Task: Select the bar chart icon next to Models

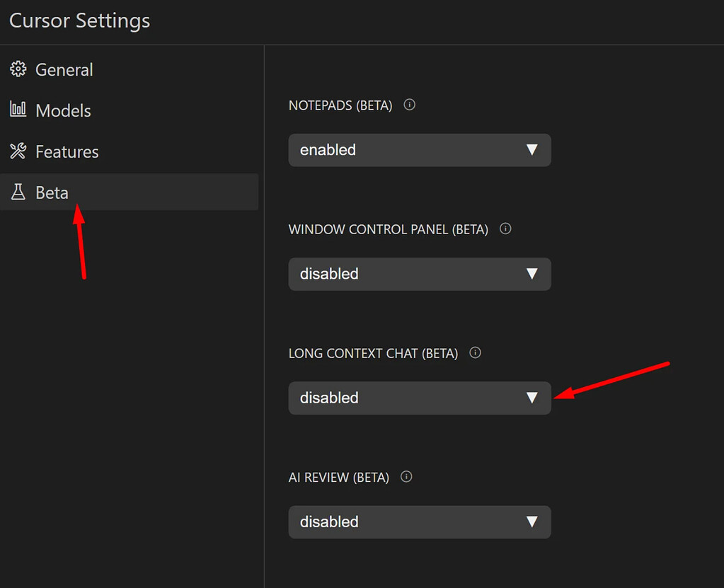Action: [18, 110]
